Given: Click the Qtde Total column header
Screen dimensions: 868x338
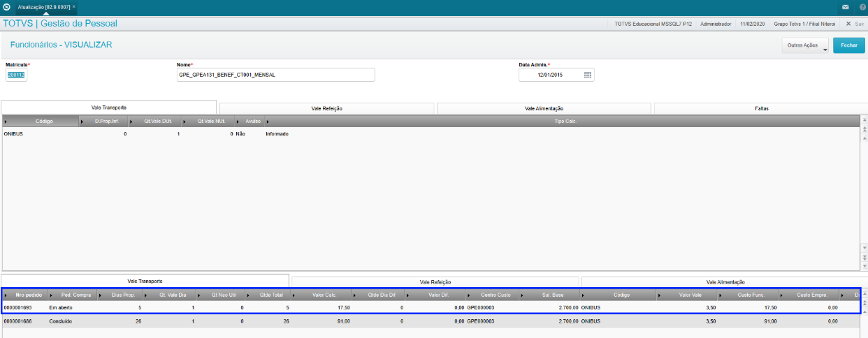Looking at the screenshot, I should (x=268, y=295).
